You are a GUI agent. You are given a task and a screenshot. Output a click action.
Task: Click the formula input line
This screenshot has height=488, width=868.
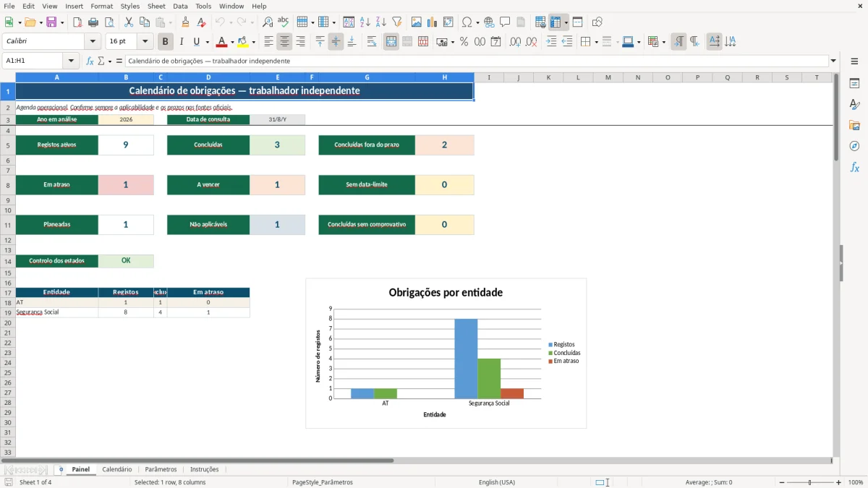click(477, 61)
